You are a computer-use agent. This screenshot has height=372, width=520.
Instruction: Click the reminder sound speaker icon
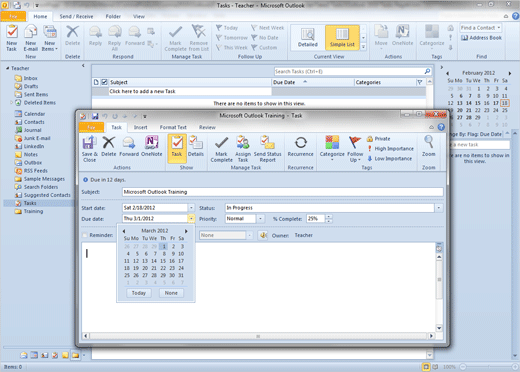coord(263,235)
